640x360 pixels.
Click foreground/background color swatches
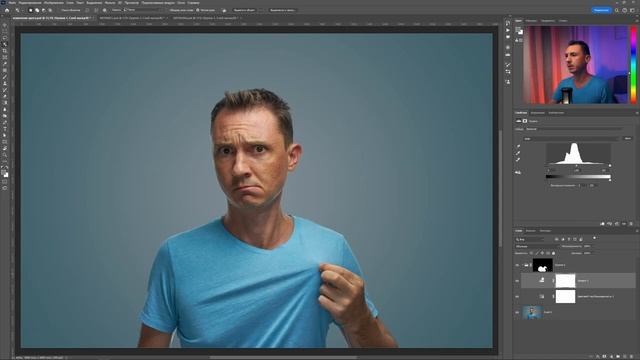[x=5, y=174]
